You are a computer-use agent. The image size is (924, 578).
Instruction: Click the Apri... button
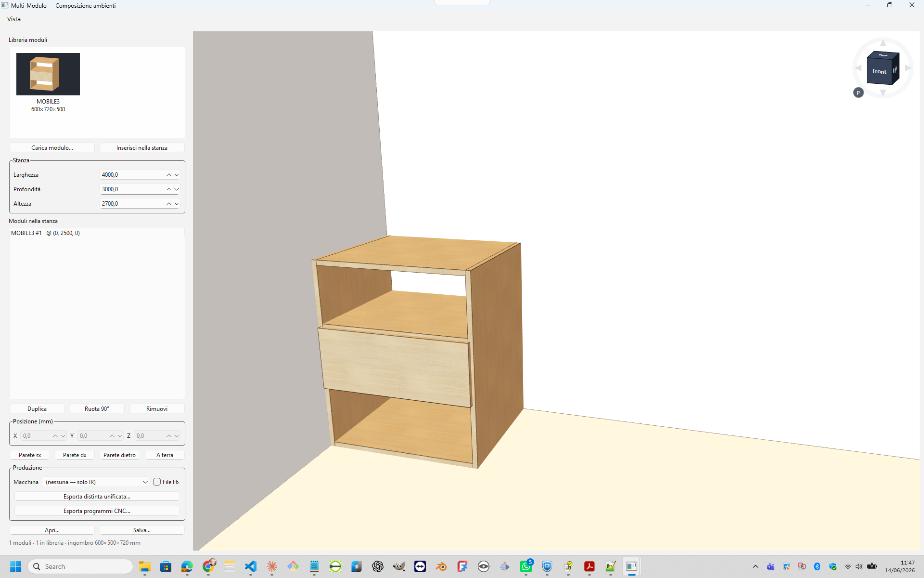(x=52, y=530)
